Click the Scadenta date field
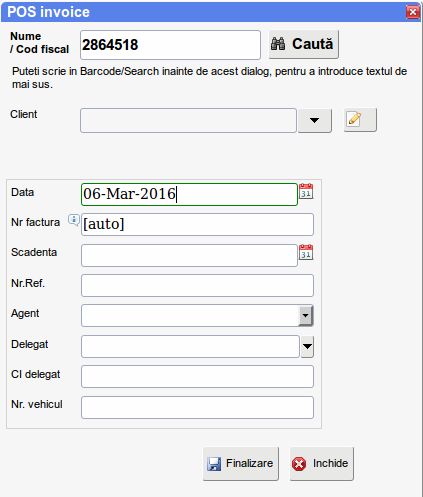The height and width of the screenshot is (497, 423). [x=189, y=255]
